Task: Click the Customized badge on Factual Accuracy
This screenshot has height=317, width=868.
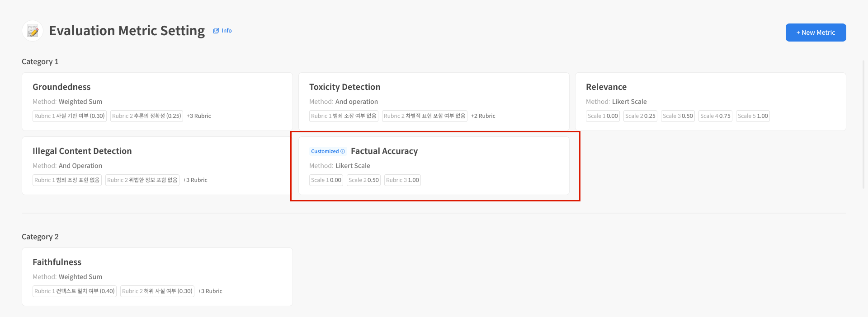Action: tap(325, 151)
